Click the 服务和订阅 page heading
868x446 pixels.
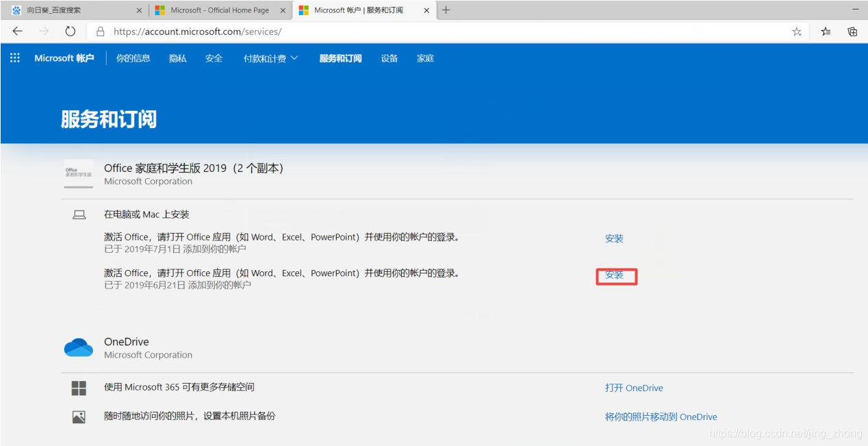(x=109, y=119)
